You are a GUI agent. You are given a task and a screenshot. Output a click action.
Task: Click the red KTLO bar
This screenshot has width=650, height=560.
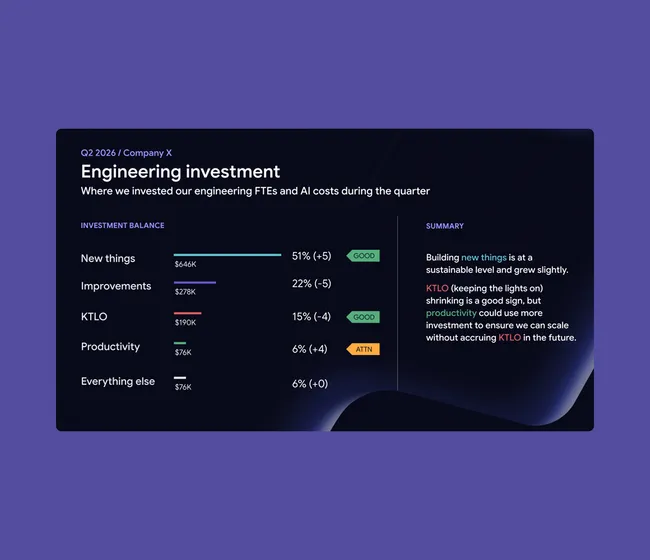[187, 313]
